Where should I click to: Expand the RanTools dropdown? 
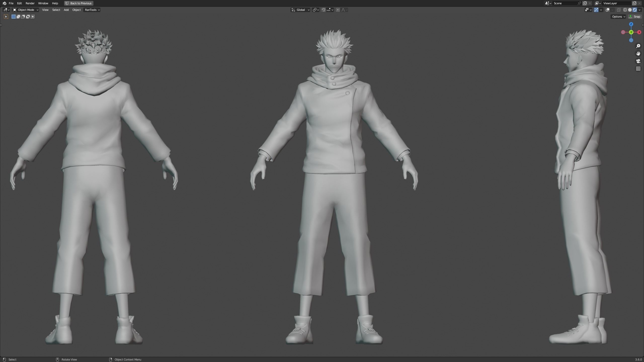92,10
